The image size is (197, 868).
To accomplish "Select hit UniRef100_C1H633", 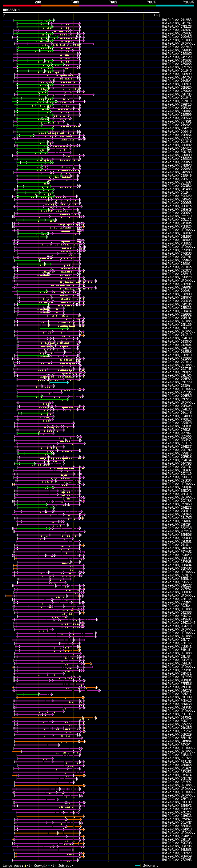I will [x=177, y=816].
